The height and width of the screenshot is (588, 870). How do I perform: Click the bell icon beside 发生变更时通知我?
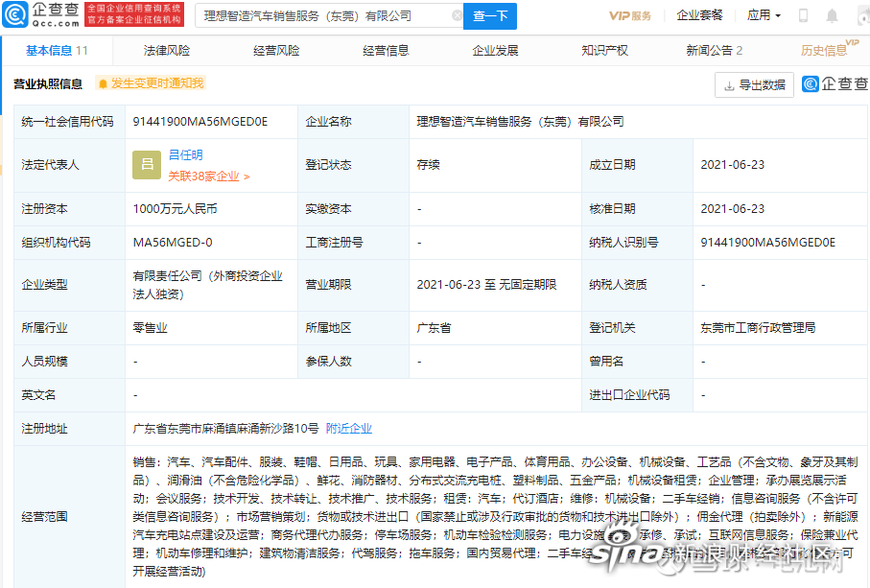point(103,83)
